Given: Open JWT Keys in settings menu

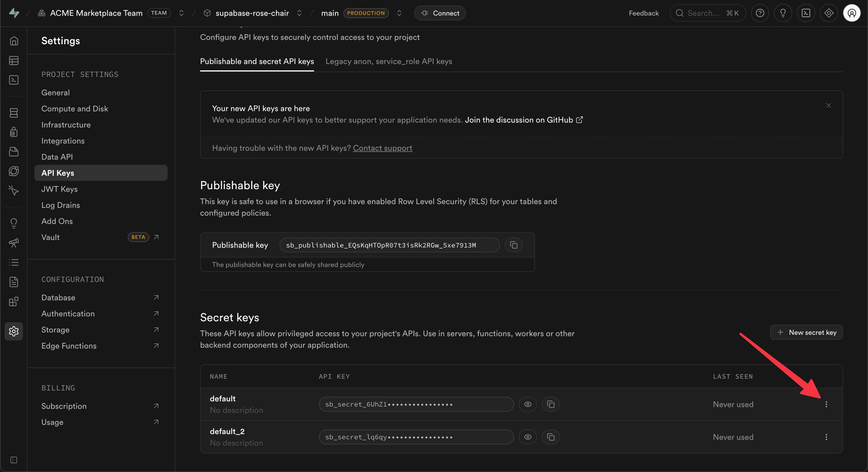Looking at the screenshot, I should (x=59, y=189).
